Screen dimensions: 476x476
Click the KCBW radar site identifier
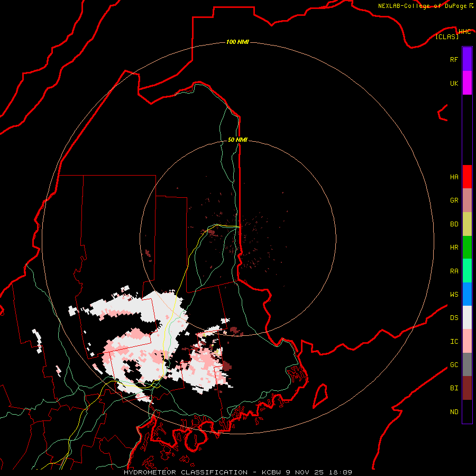pyautogui.click(x=272, y=472)
